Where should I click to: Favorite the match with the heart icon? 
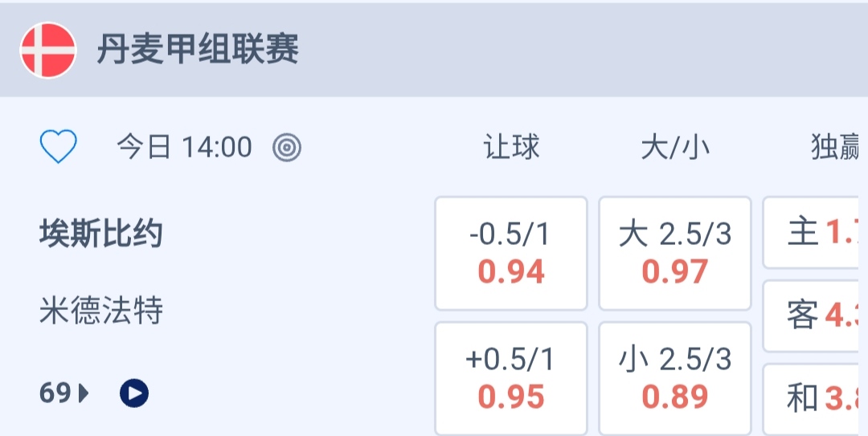(58, 147)
